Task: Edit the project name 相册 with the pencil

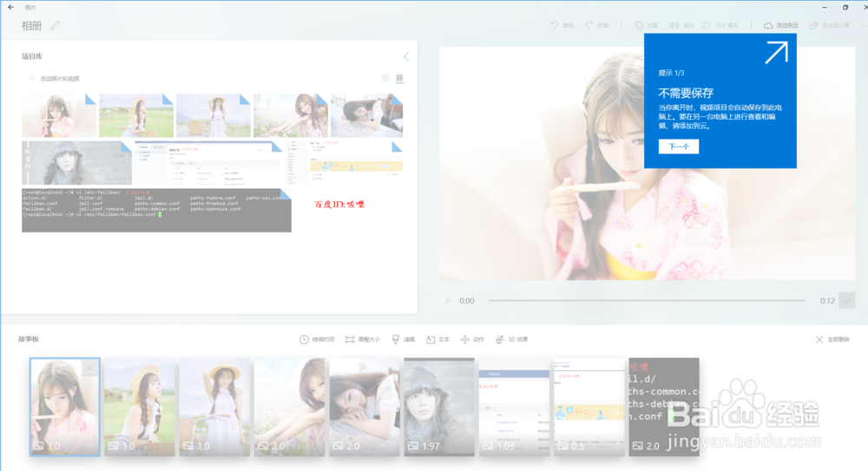Action: [x=55, y=25]
